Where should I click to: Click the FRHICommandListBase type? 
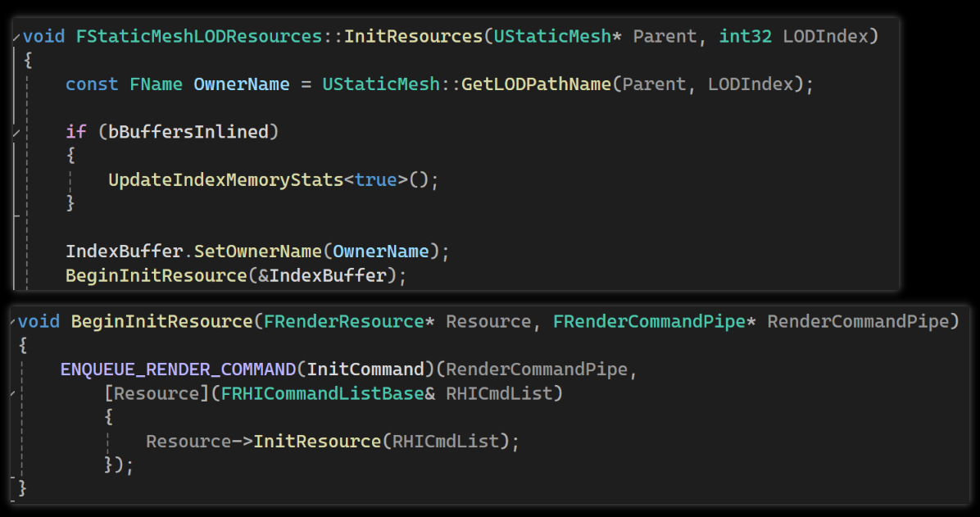(323, 393)
